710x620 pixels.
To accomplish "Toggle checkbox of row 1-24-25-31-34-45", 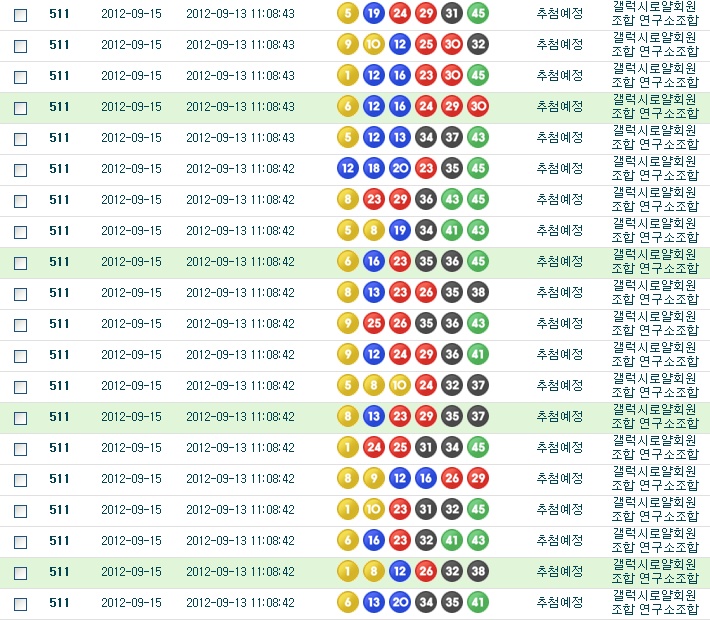I will pyautogui.click(x=20, y=448).
